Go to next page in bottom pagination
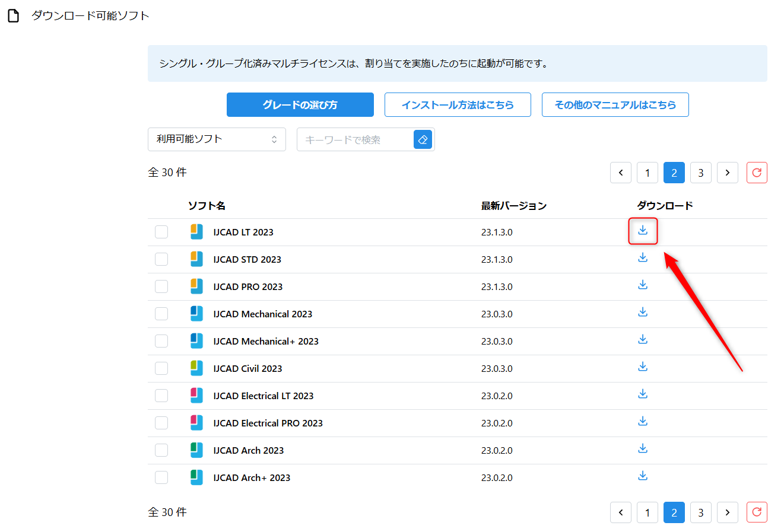 pyautogui.click(x=728, y=512)
